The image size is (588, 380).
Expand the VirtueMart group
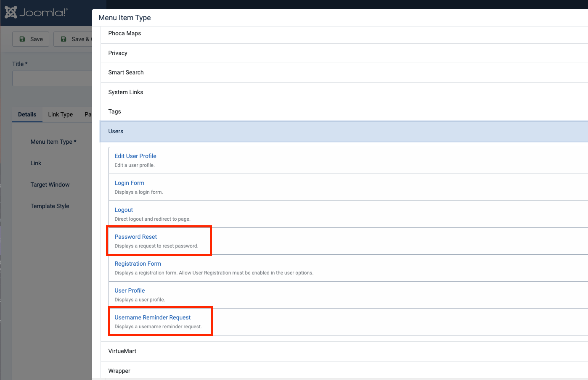click(x=344, y=351)
